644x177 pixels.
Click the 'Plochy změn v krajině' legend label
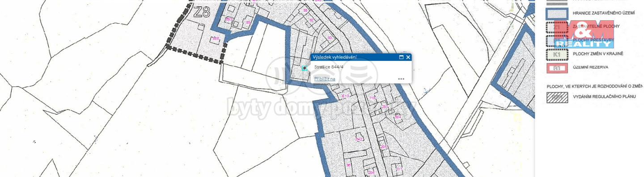pyautogui.click(x=598, y=54)
